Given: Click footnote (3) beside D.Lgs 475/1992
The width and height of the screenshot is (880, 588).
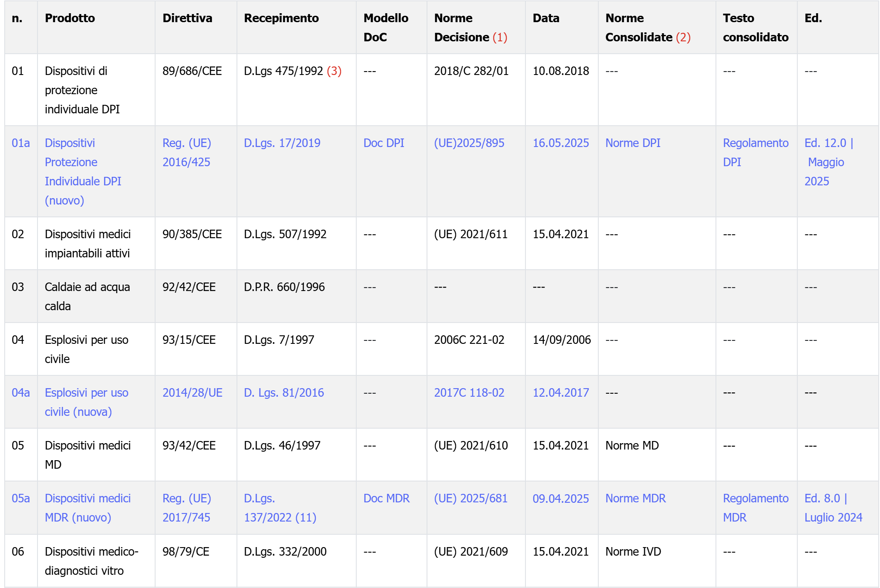Looking at the screenshot, I should point(334,71).
